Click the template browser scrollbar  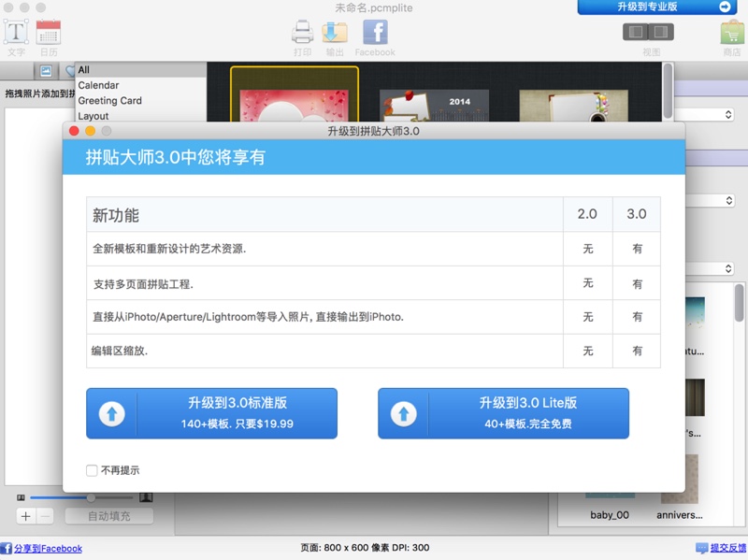click(x=668, y=92)
